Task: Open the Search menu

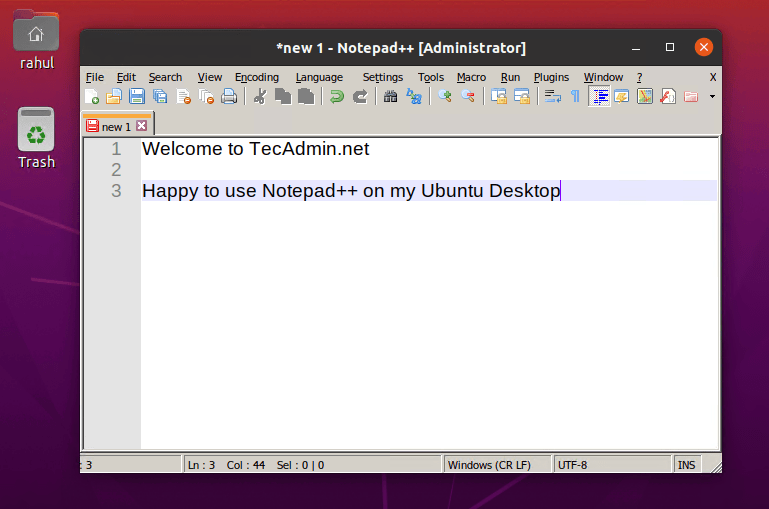Action: click(x=165, y=77)
